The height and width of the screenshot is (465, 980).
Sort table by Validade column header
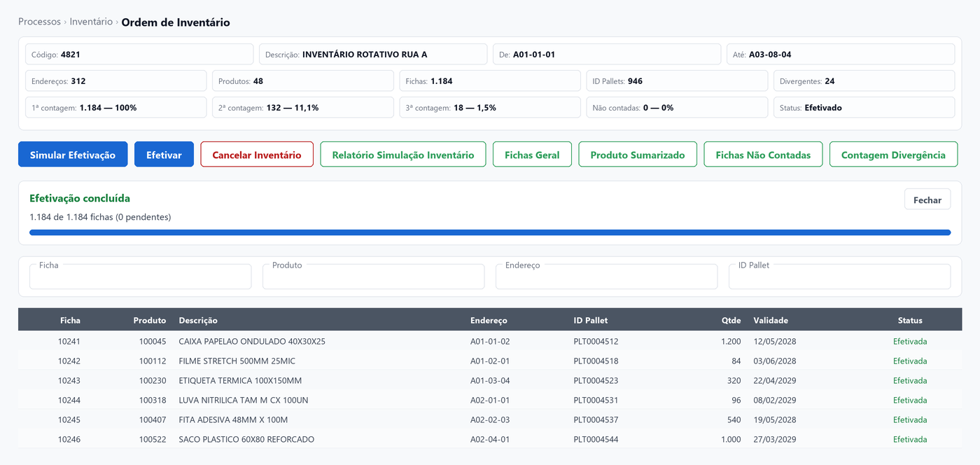[771, 320]
